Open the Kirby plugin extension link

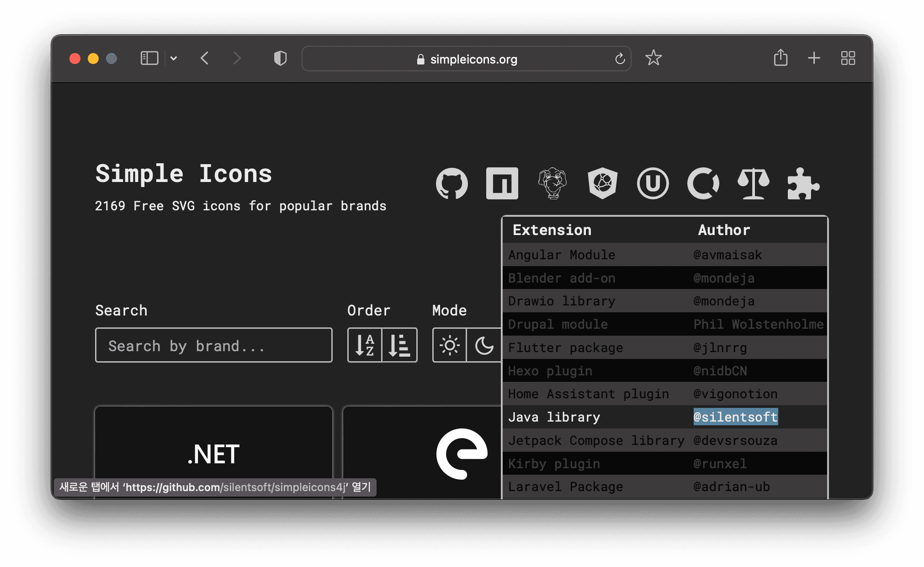tap(554, 464)
